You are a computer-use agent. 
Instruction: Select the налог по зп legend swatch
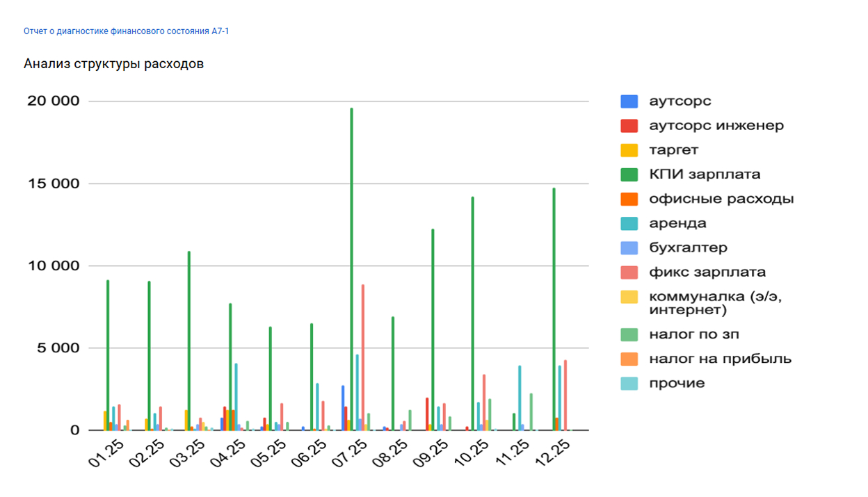point(629,334)
